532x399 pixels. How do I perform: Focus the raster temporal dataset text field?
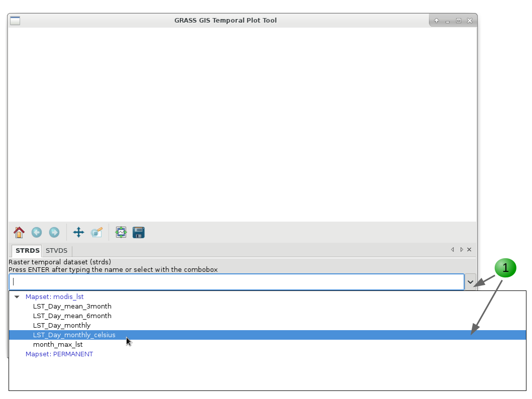[236, 282]
